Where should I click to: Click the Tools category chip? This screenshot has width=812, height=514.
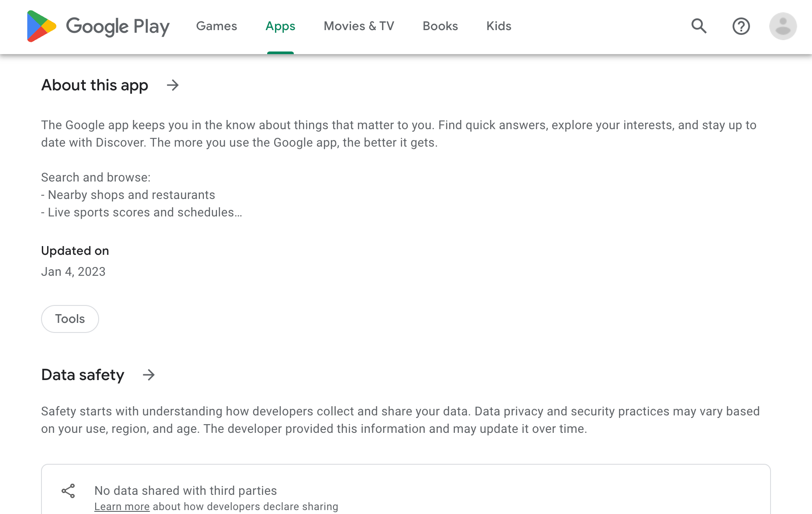pyautogui.click(x=70, y=319)
